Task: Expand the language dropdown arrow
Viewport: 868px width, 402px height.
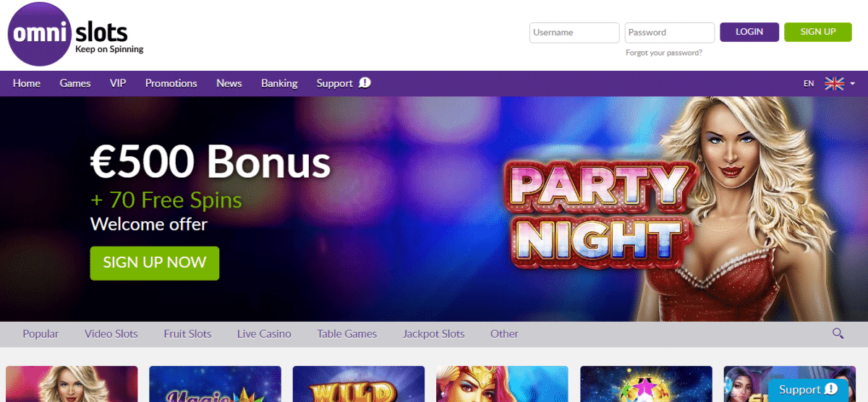Action: tap(853, 84)
